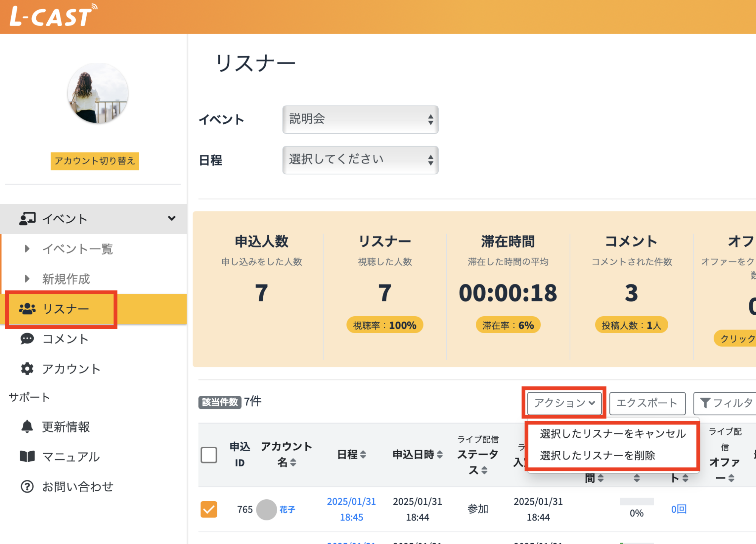Select the イベント icon in sidebar
Screen dimensions: 756x544
(x=26, y=218)
